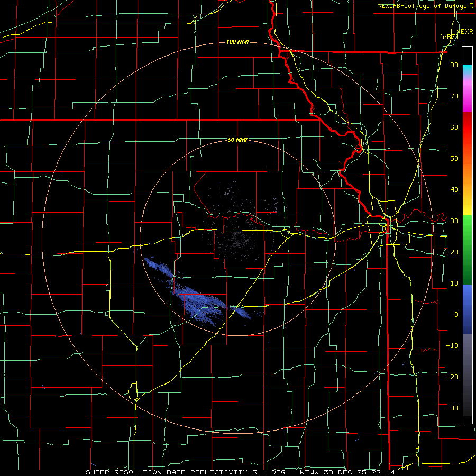This screenshot has width=476, height=476.
Task: Click the "70" value on the dBZ scale
Action: (x=454, y=96)
